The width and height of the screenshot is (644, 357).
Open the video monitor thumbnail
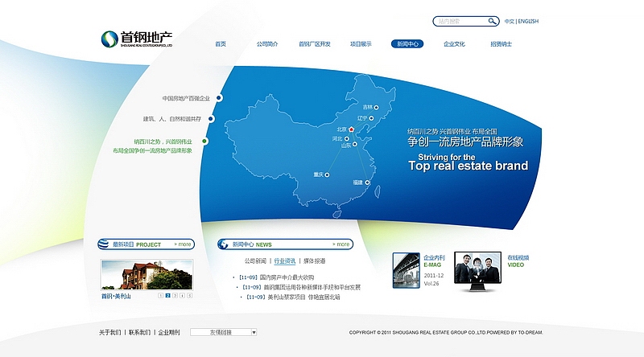click(477, 271)
